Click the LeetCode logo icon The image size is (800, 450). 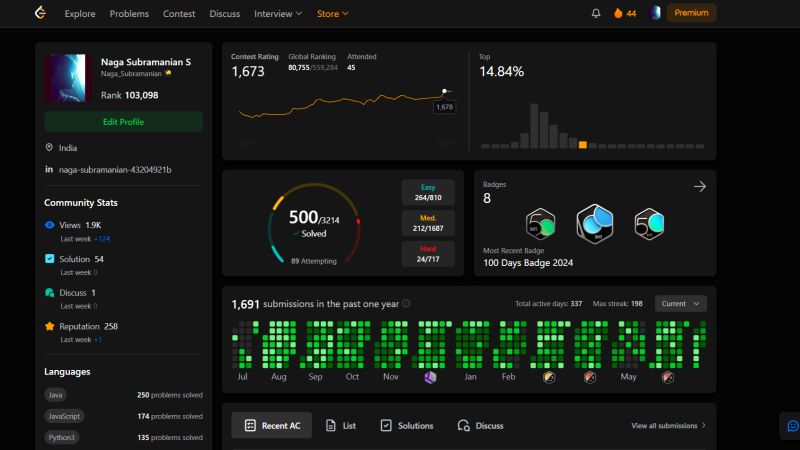click(x=40, y=13)
